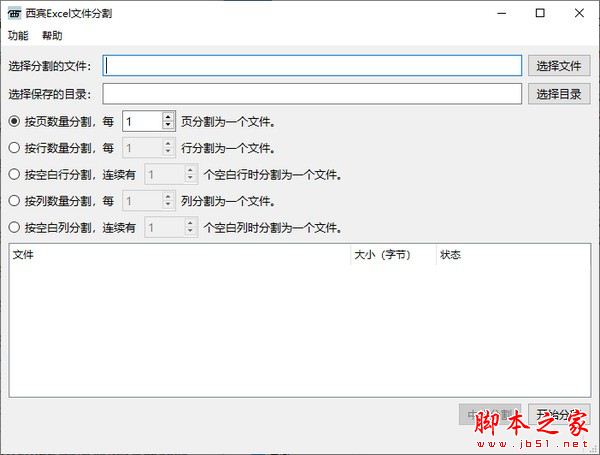Viewport: 600px width, 455px height.
Task: Increase the pages-per-file spinner value
Action: tap(168, 117)
